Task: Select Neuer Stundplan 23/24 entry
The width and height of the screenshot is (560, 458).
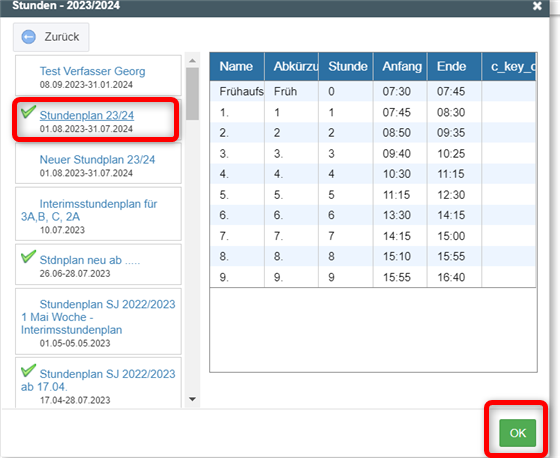Action: (98, 164)
